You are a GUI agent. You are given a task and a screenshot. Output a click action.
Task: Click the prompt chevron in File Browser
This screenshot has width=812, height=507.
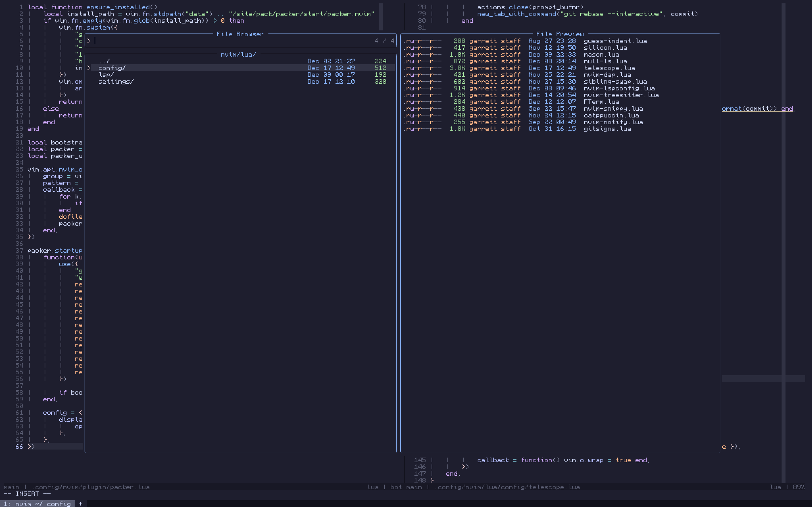[x=89, y=41]
